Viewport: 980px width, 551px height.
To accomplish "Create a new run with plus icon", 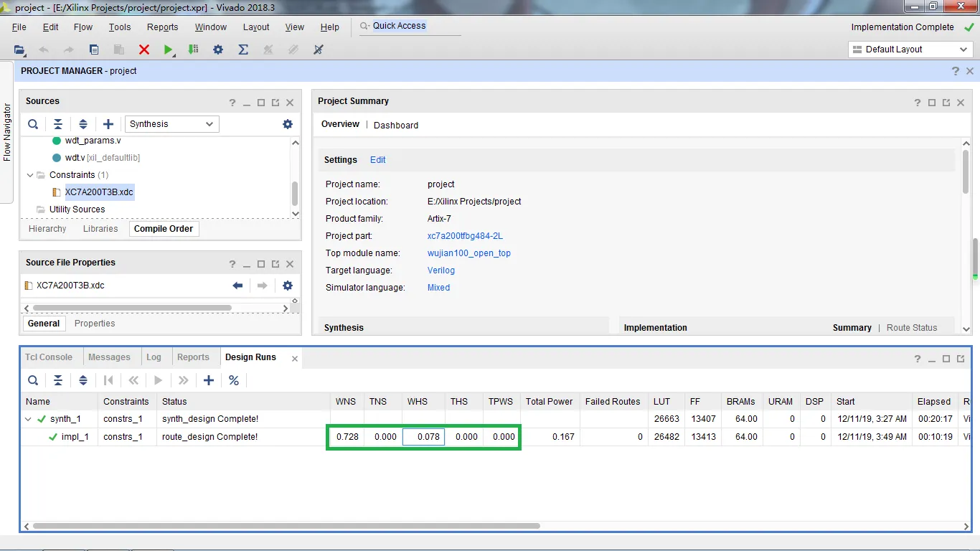I will [209, 380].
